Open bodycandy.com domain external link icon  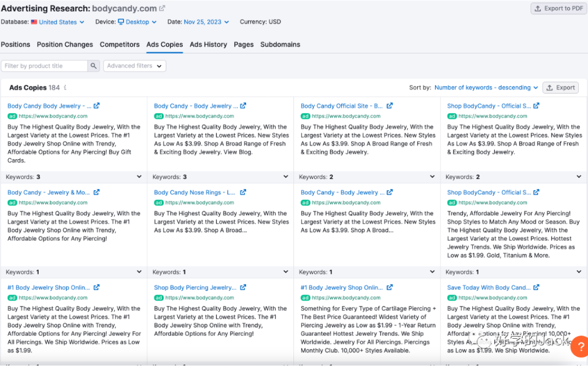tap(162, 8)
